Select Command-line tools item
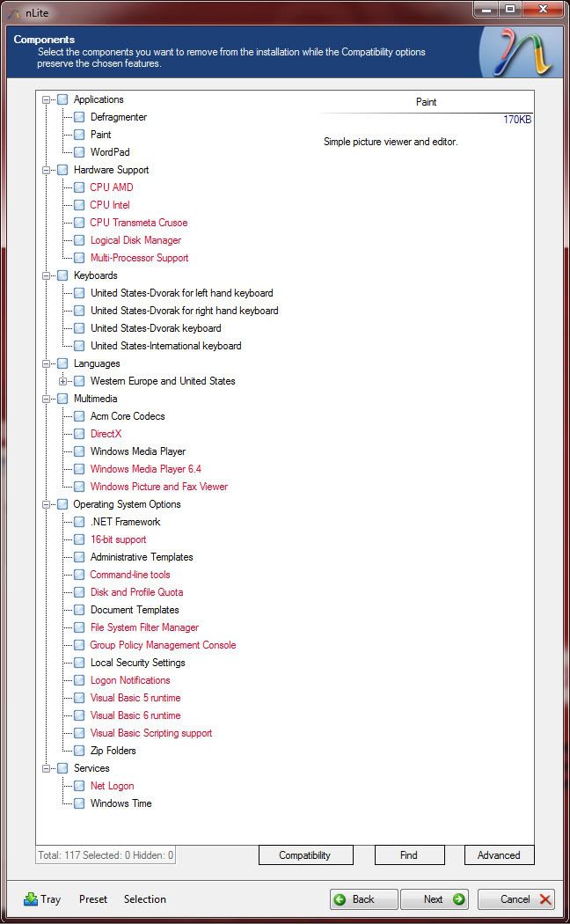The image size is (570, 924). 130,575
